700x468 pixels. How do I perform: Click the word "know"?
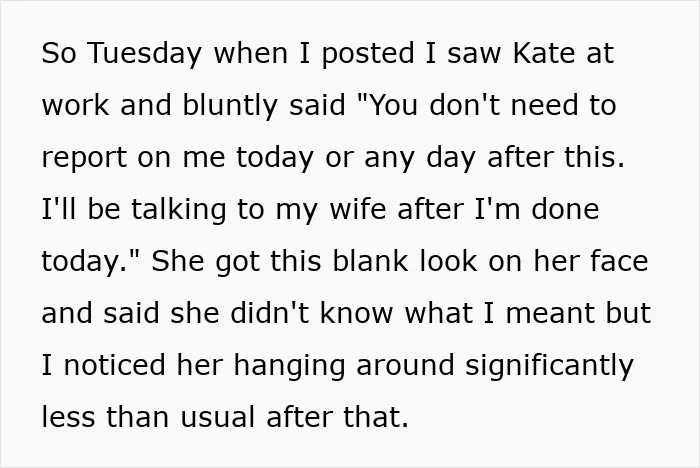(x=356, y=313)
